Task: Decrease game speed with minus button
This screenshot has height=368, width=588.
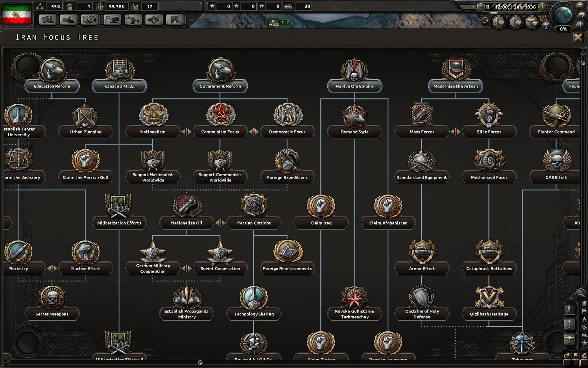Action: [x=480, y=7]
